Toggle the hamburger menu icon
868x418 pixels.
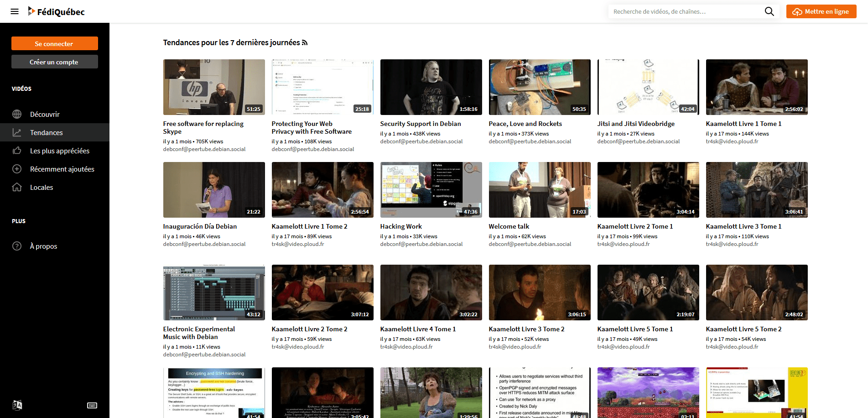point(15,11)
